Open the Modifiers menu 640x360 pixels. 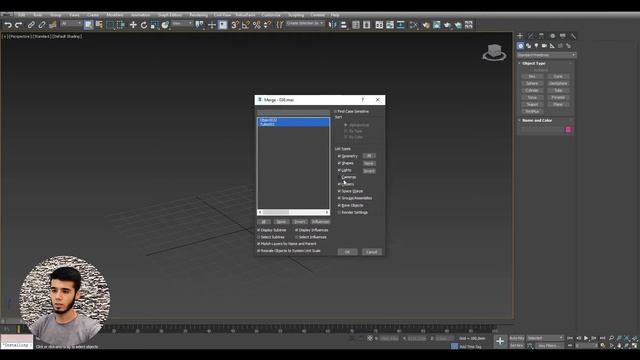(115, 15)
